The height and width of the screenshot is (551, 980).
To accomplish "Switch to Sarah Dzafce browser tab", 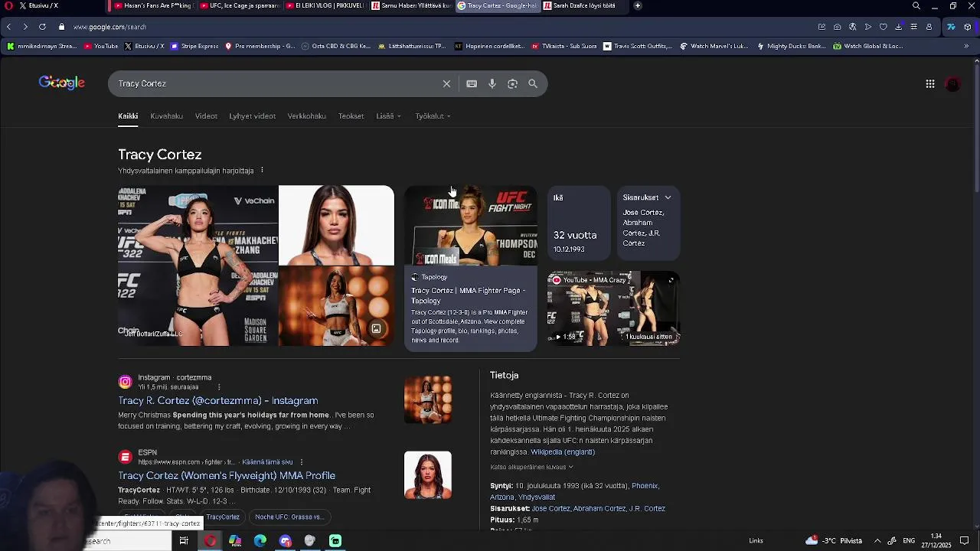I will (583, 5).
